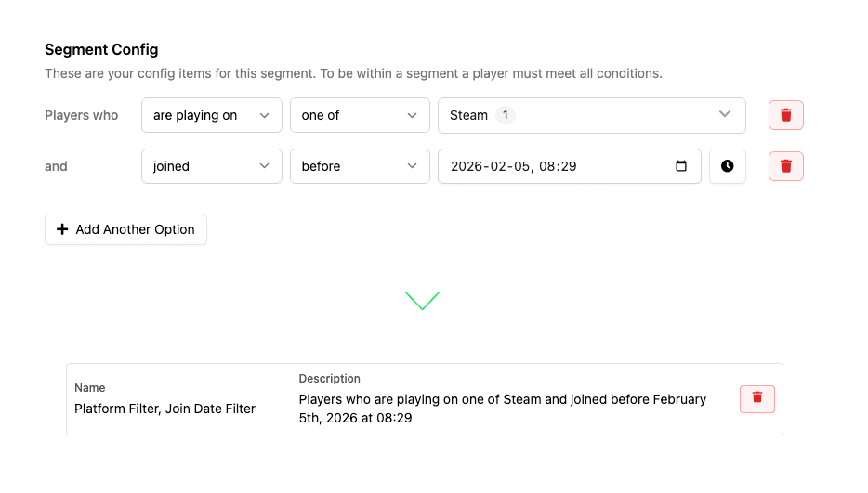Open the "one of" operator dropdown
This screenshot has height=493, width=868.
360,115
